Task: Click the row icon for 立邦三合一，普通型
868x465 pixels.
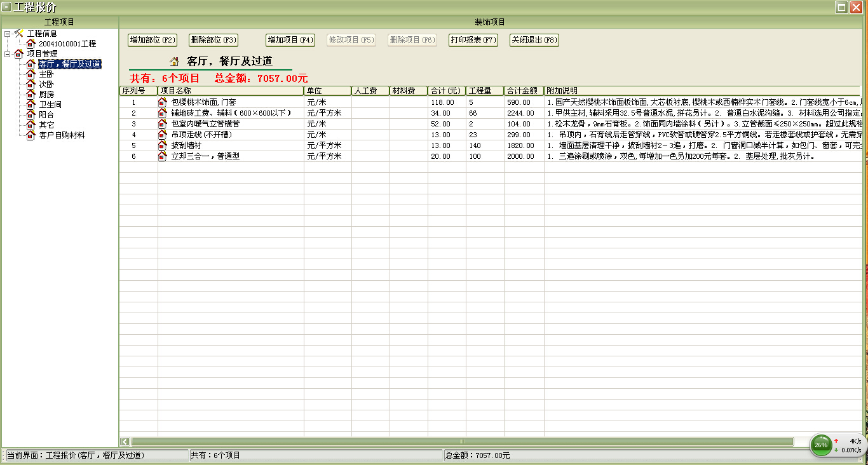Action: click(x=163, y=156)
